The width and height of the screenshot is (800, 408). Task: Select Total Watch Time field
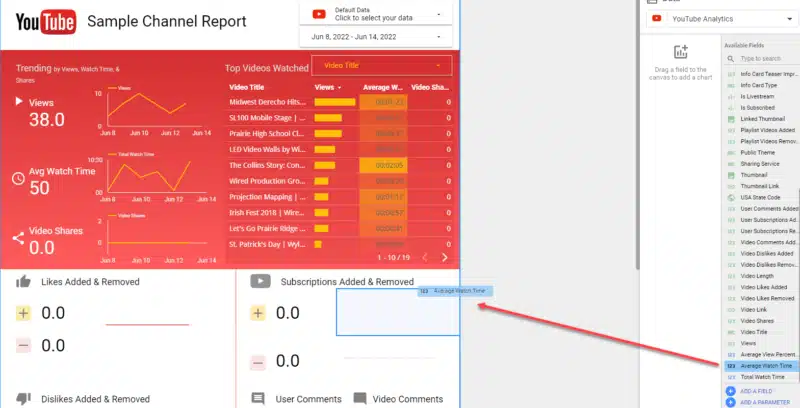(760, 377)
